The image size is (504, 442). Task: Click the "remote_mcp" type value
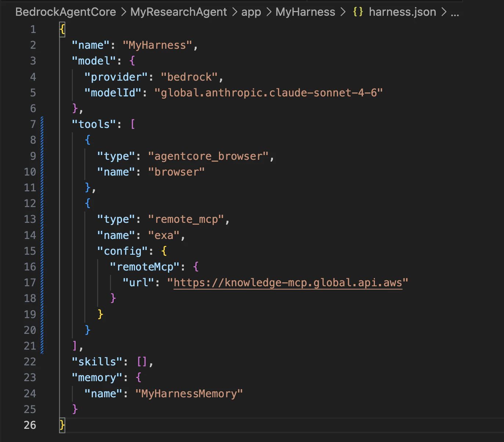186,219
